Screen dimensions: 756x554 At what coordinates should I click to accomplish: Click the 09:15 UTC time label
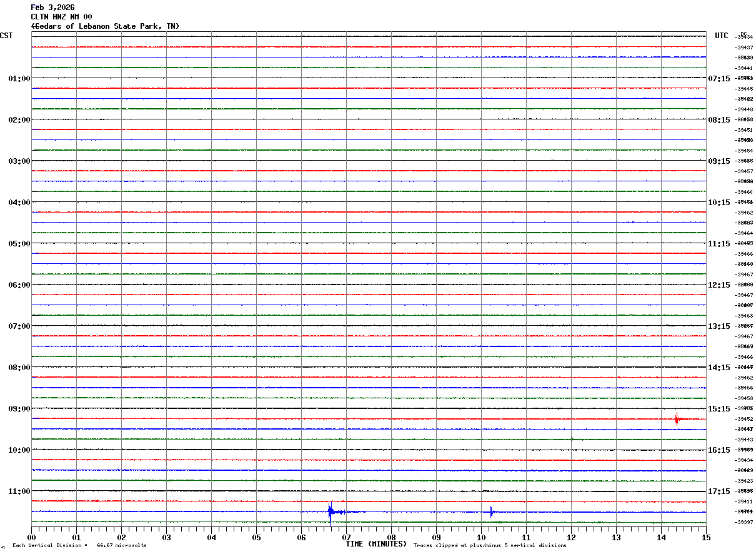click(719, 161)
